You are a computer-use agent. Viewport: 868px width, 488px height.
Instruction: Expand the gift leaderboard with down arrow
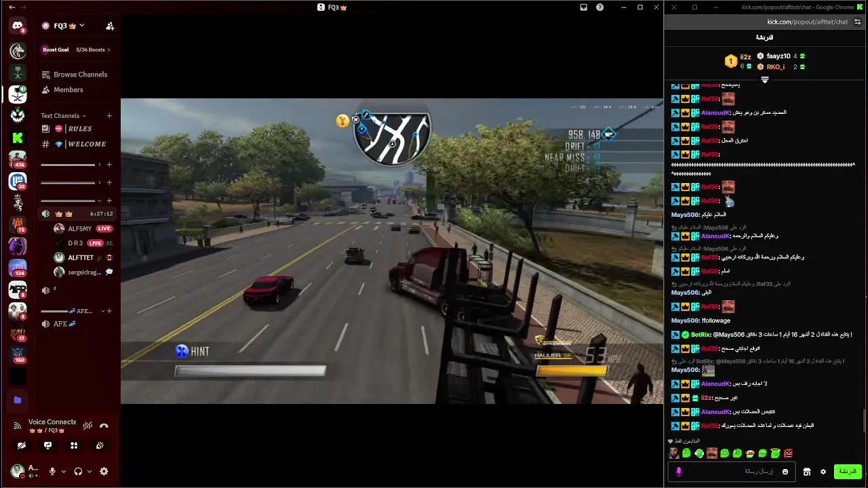(765, 80)
